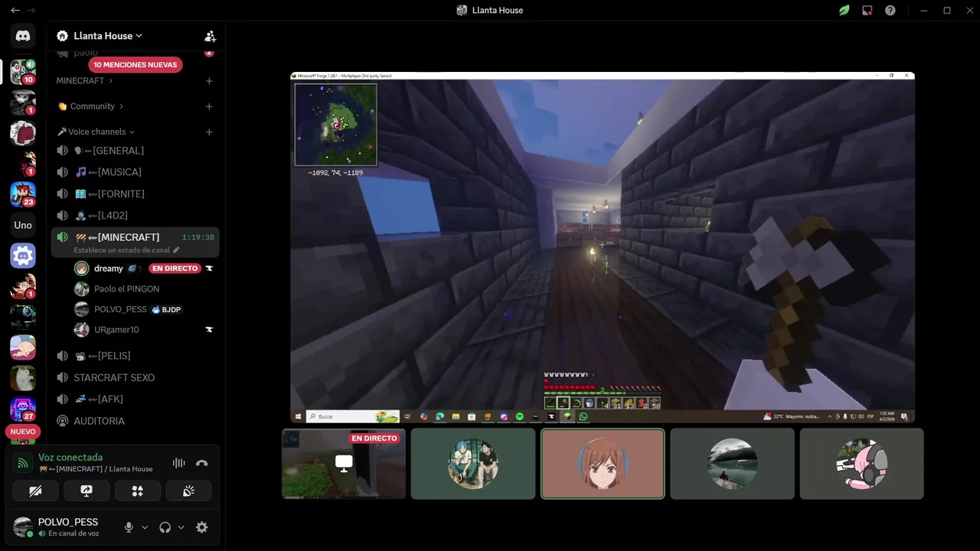The width and height of the screenshot is (980, 551).
Task: Open headphones output options chevron
Action: [181, 527]
